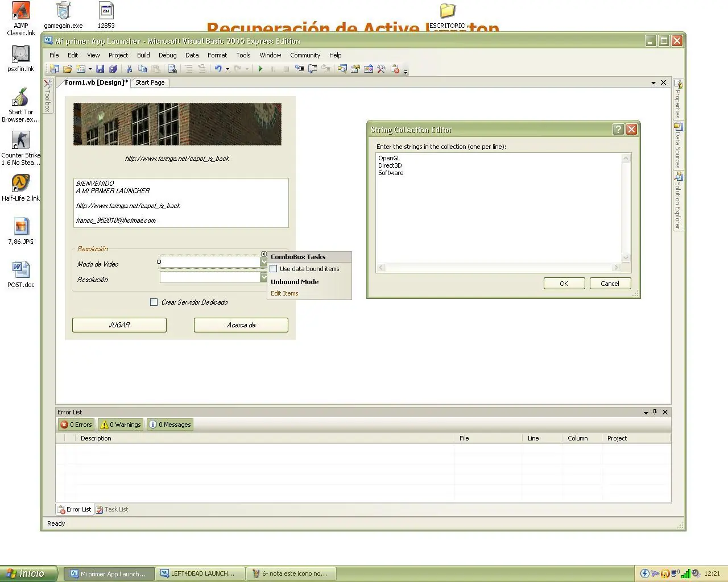
Task: Toggle the 0 Messages filter button
Action: 170,425
